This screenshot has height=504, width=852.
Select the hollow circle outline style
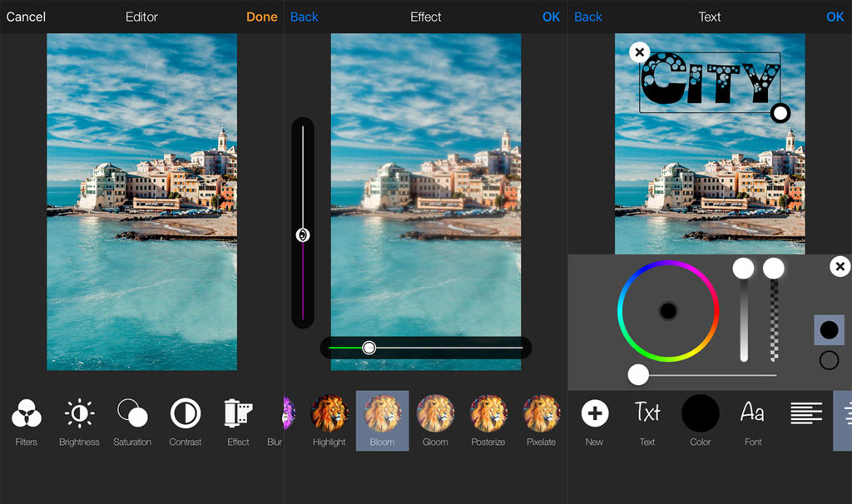point(829,360)
